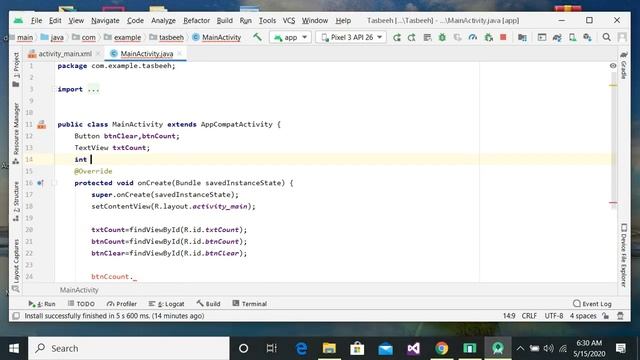Viewport: 640px width, 360px height.
Task: Click the example breadcrumb folder
Action: [123, 37]
